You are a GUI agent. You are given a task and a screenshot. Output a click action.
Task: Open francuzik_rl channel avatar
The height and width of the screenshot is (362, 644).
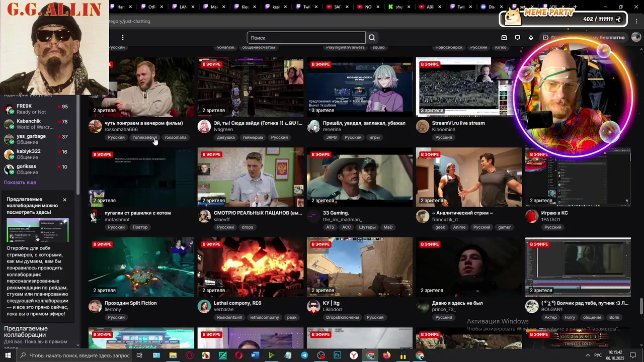click(423, 216)
